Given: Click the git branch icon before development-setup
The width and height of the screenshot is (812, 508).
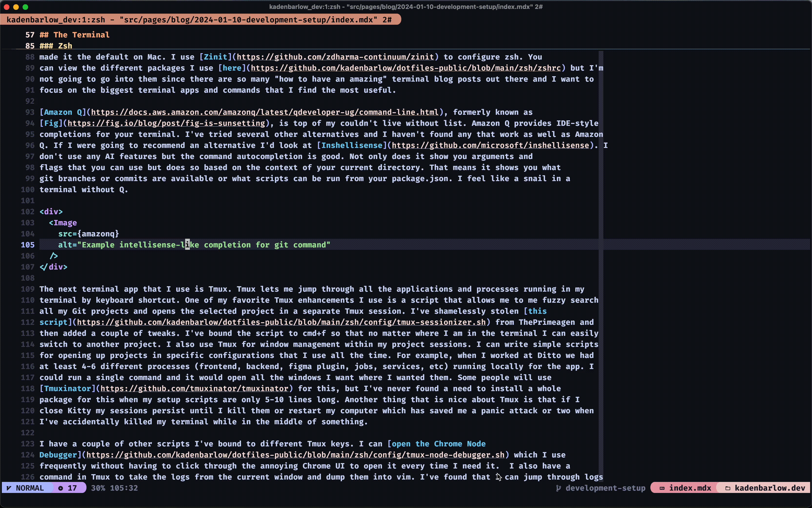Looking at the screenshot, I should click(x=558, y=488).
